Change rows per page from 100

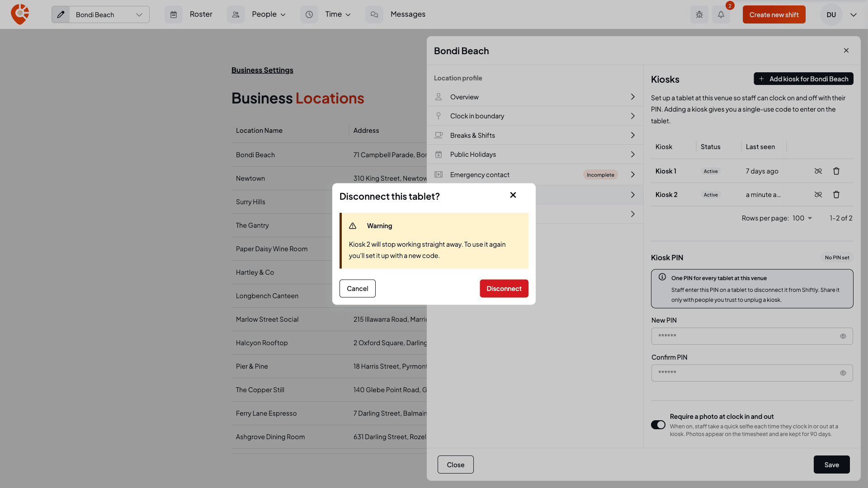tap(802, 218)
